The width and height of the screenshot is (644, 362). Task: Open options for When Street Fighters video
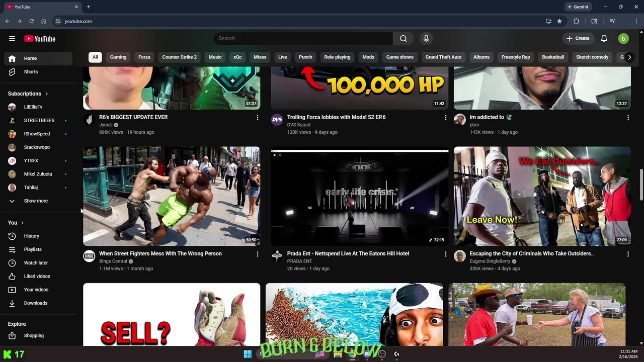pos(258,254)
